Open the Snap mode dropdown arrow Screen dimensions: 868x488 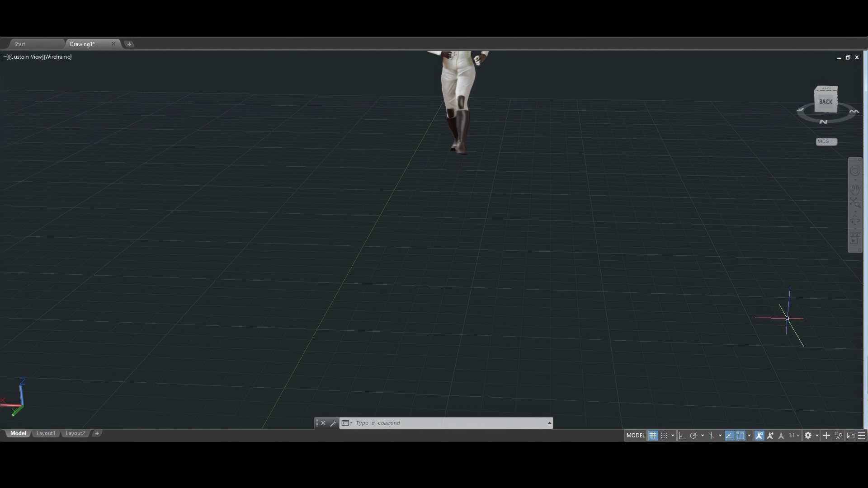tap(673, 436)
